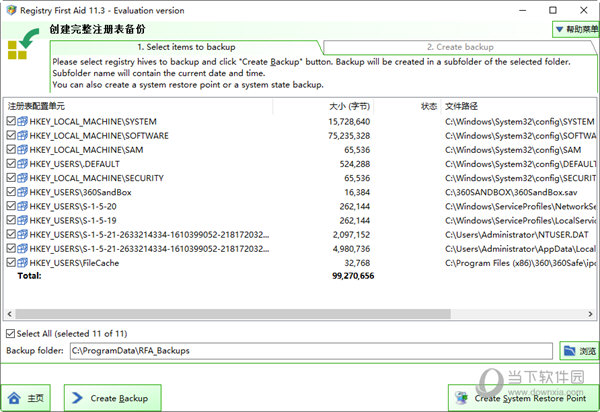Click the hive icon beside HKEY_LOCAL_MACHINE\SECURITY

pyautogui.click(x=23, y=178)
